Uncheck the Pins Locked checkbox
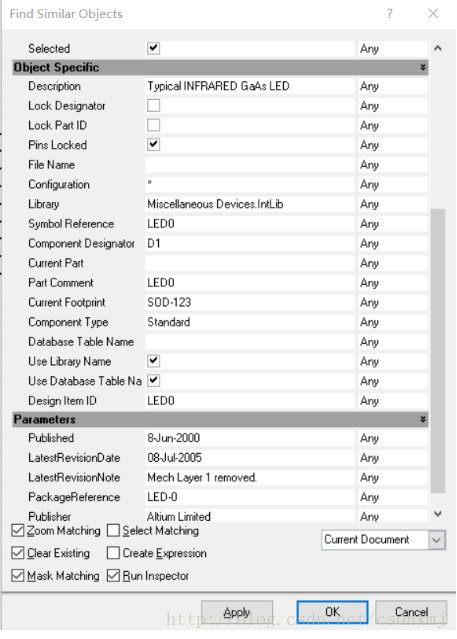The image size is (457, 639). [x=153, y=145]
